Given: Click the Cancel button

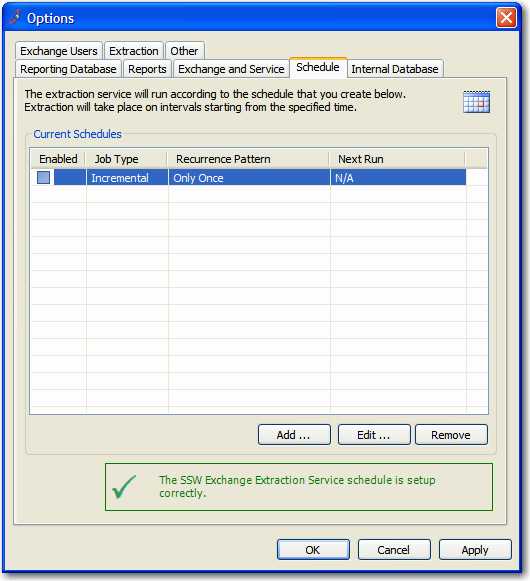Looking at the screenshot, I should (x=394, y=550).
